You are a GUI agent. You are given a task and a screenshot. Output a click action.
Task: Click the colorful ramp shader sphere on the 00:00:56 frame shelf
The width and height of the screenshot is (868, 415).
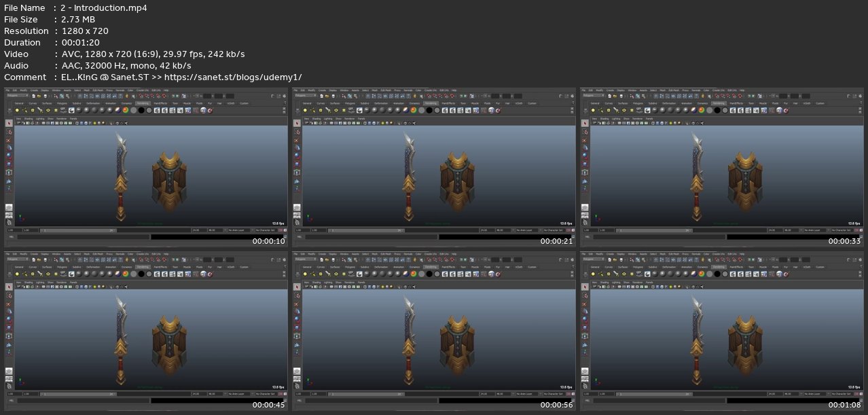coord(414,274)
